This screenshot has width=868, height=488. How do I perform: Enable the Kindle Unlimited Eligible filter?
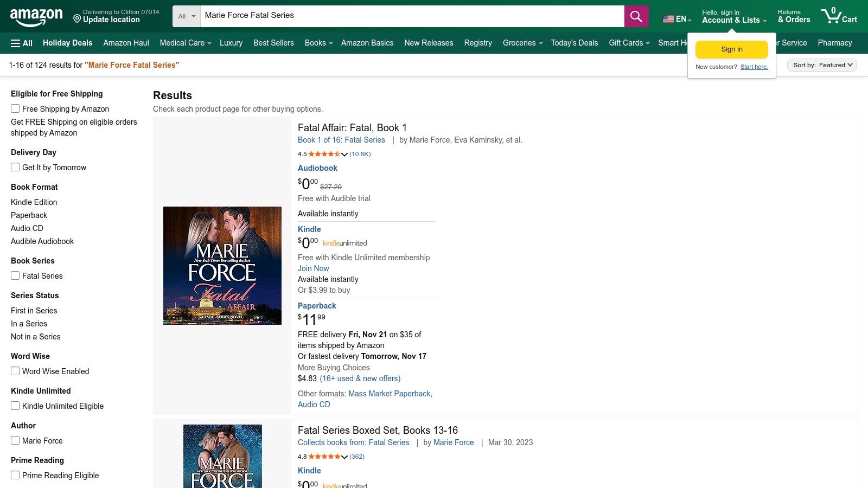pyautogui.click(x=15, y=405)
